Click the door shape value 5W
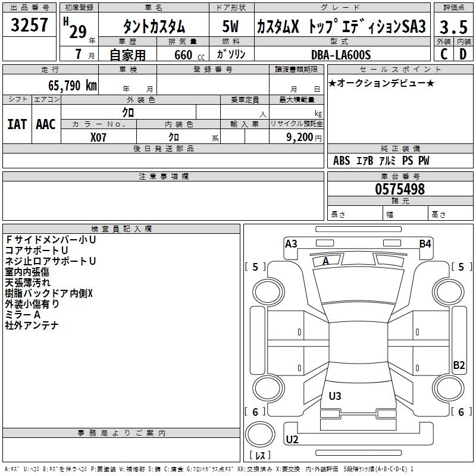The image size is (476, 476). coord(230,26)
